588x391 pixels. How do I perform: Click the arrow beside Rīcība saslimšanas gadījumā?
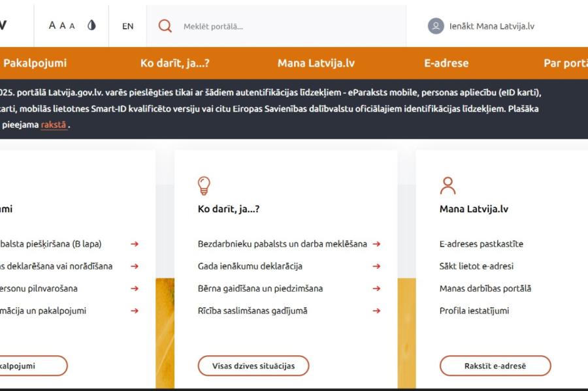(x=376, y=309)
